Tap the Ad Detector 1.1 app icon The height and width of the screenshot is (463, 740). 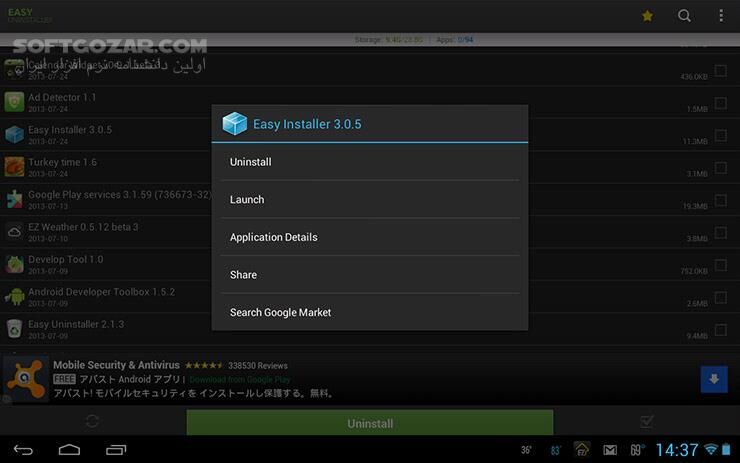[x=14, y=102]
